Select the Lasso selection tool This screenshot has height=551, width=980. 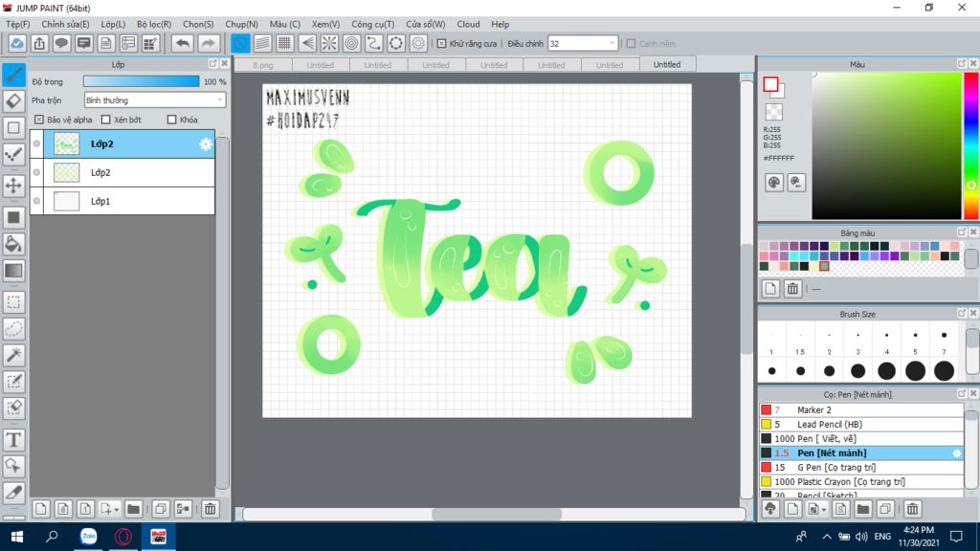click(13, 329)
